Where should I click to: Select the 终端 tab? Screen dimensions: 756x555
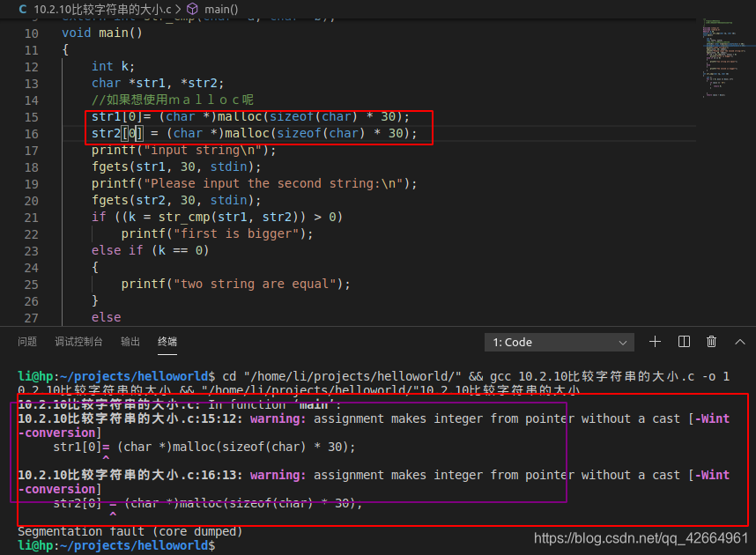coord(167,342)
